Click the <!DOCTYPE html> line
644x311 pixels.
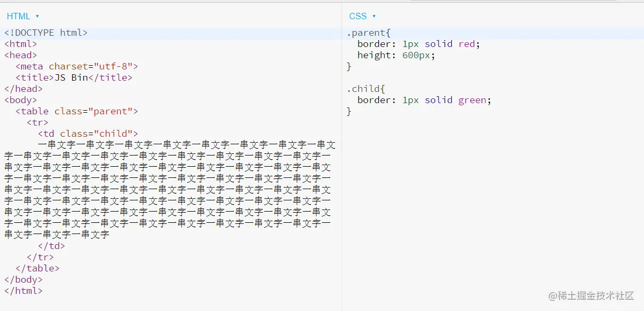point(46,33)
